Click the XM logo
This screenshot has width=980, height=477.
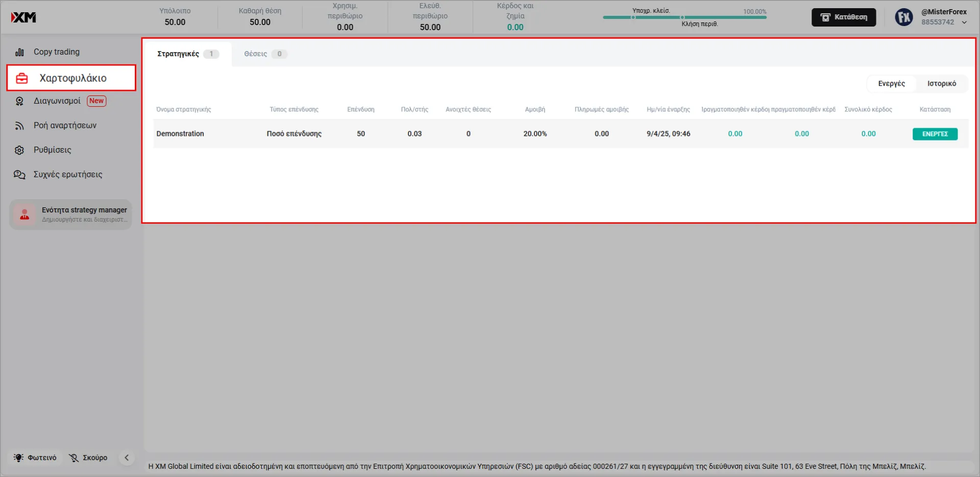pos(23,17)
